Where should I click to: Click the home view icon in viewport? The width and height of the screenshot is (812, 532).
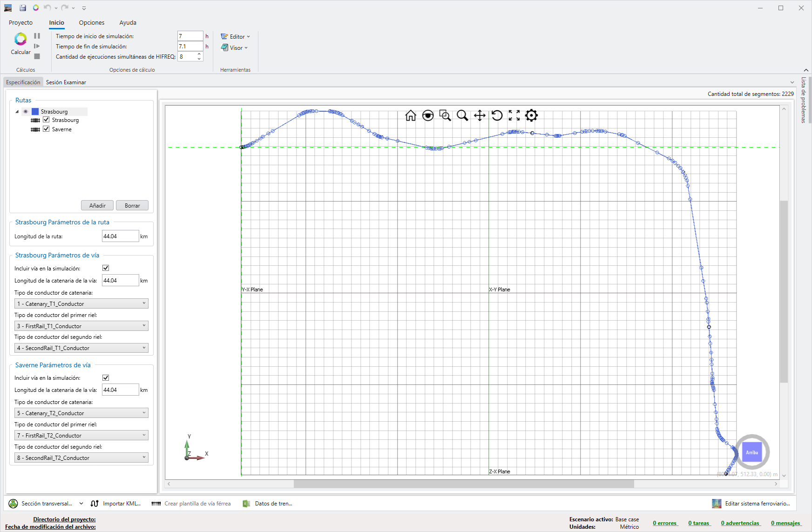click(x=410, y=115)
